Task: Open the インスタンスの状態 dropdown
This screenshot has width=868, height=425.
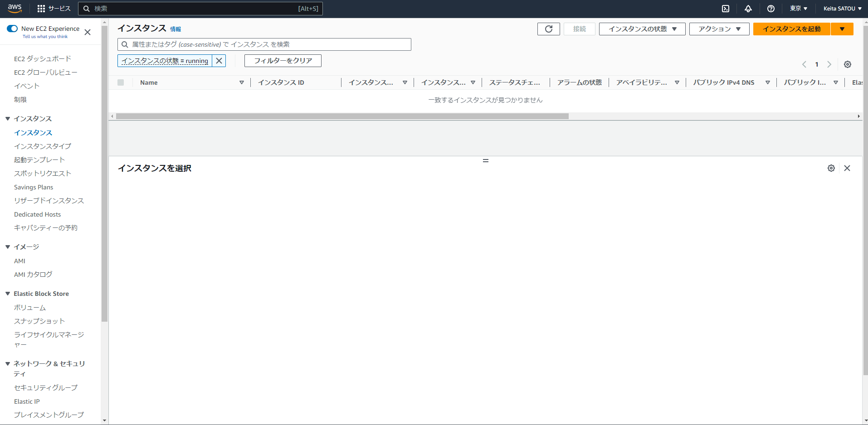Action: point(642,29)
